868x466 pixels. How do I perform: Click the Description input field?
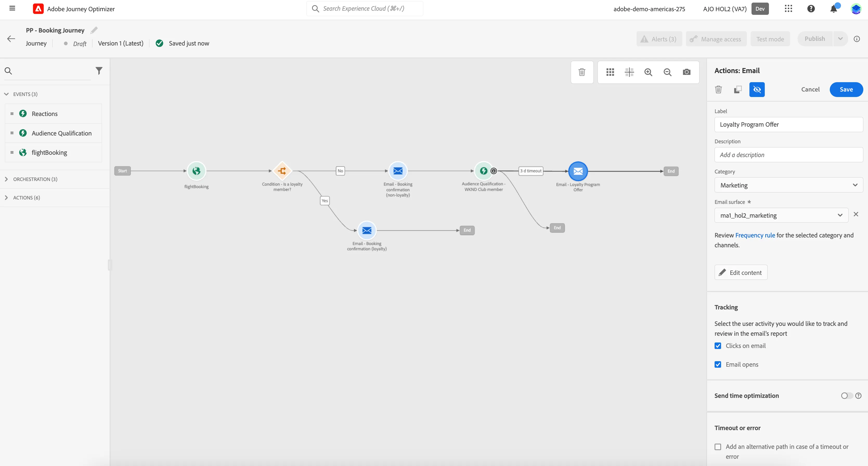(x=788, y=155)
